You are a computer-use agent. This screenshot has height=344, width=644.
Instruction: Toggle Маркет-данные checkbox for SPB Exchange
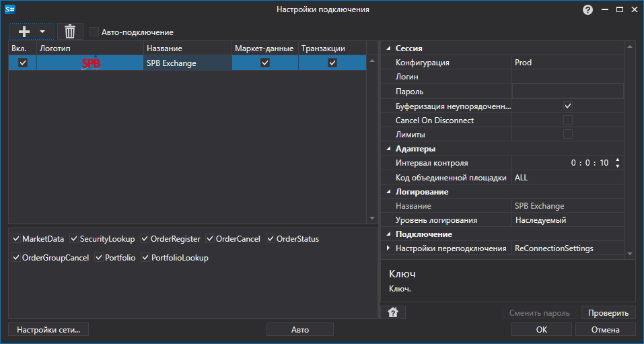click(x=265, y=63)
